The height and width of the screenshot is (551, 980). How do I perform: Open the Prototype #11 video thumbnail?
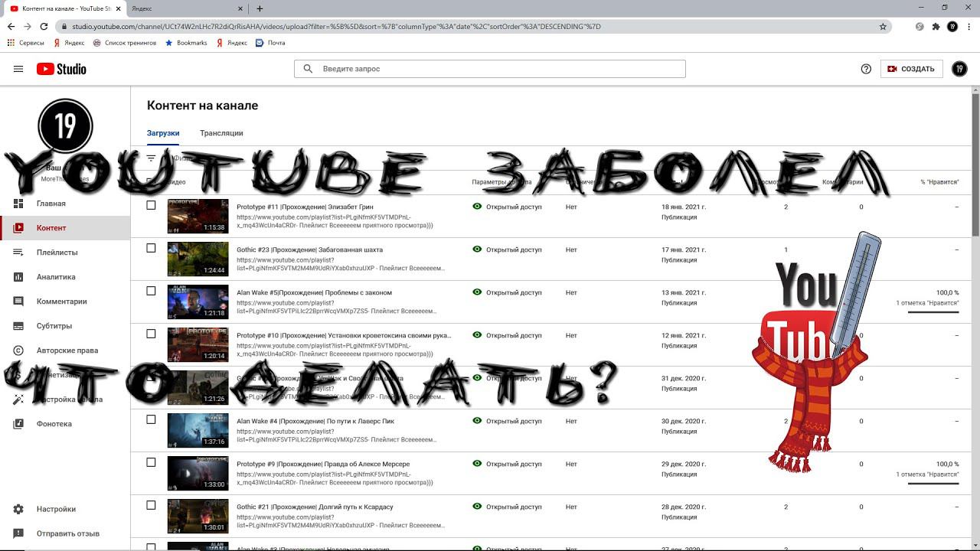[198, 217]
